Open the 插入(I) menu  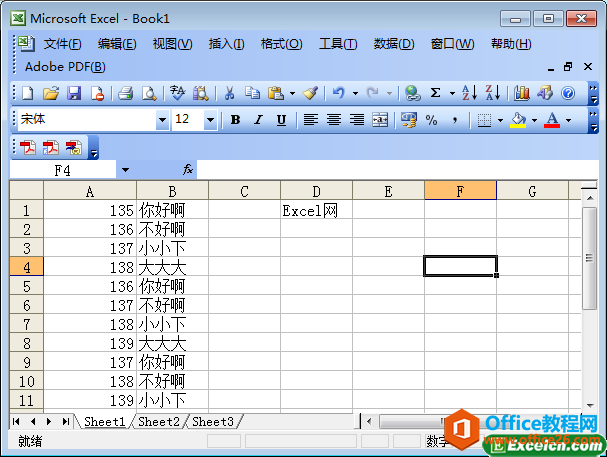226,44
